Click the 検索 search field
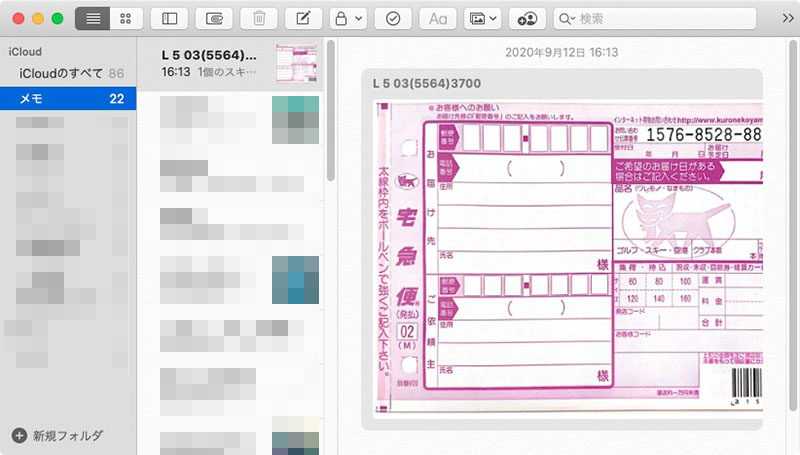The width and height of the screenshot is (800, 455). [x=655, y=19]
